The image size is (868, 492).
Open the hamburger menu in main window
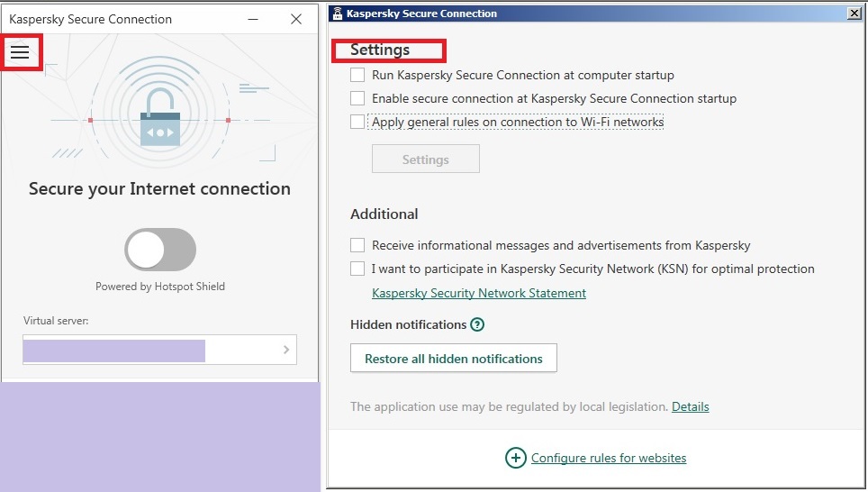point(20,52)
